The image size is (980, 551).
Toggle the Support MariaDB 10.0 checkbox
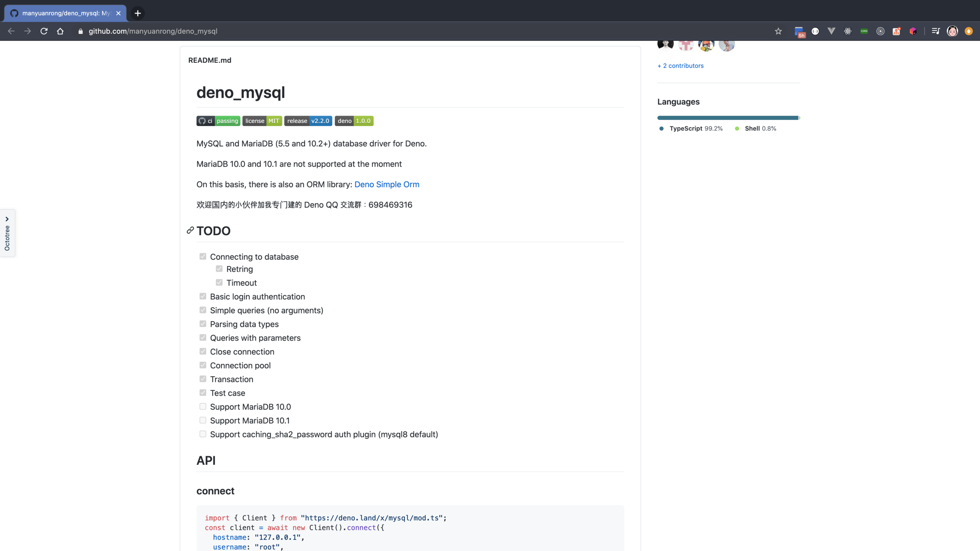(x=203, y=407)
